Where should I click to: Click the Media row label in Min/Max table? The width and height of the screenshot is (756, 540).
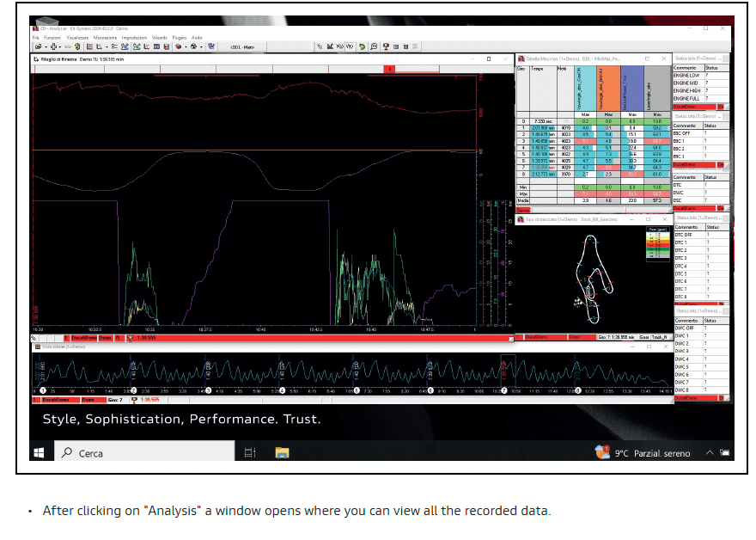coord(523,200)
